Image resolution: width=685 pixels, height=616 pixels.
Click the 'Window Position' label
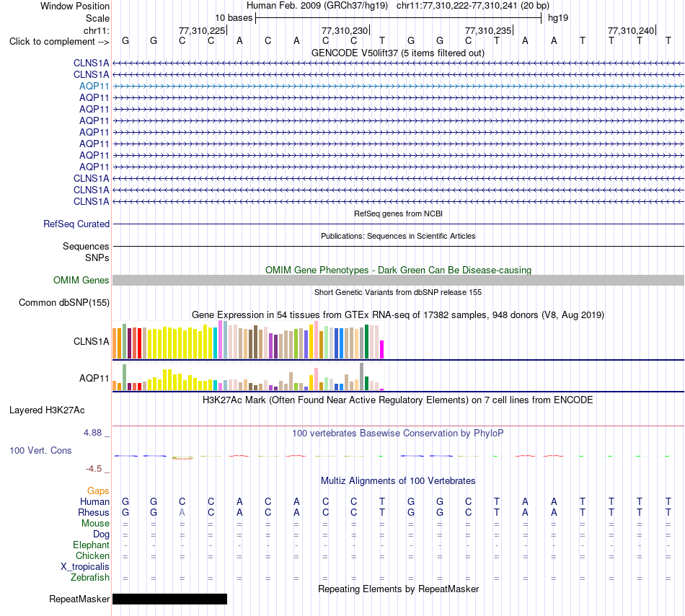[x=75, y=6]
